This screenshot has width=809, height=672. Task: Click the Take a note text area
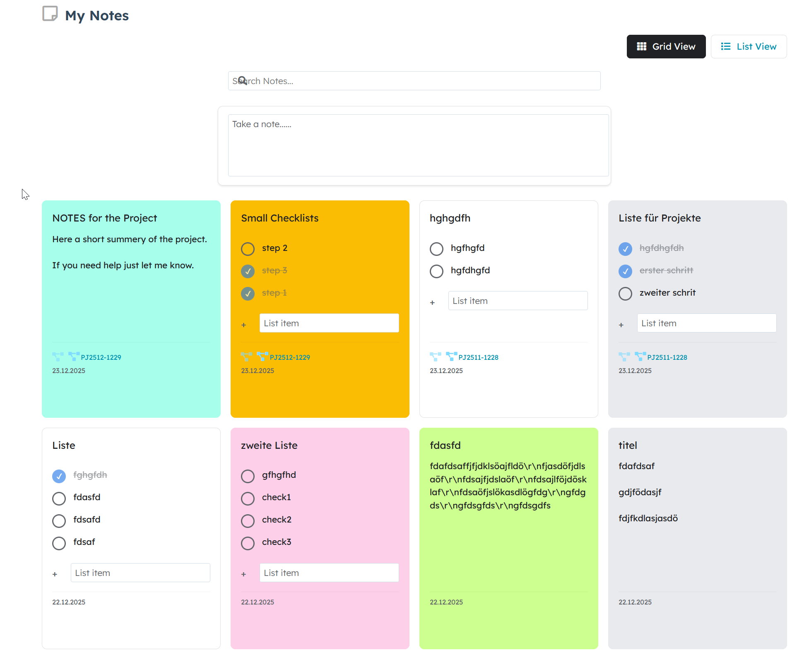point(418,145)
